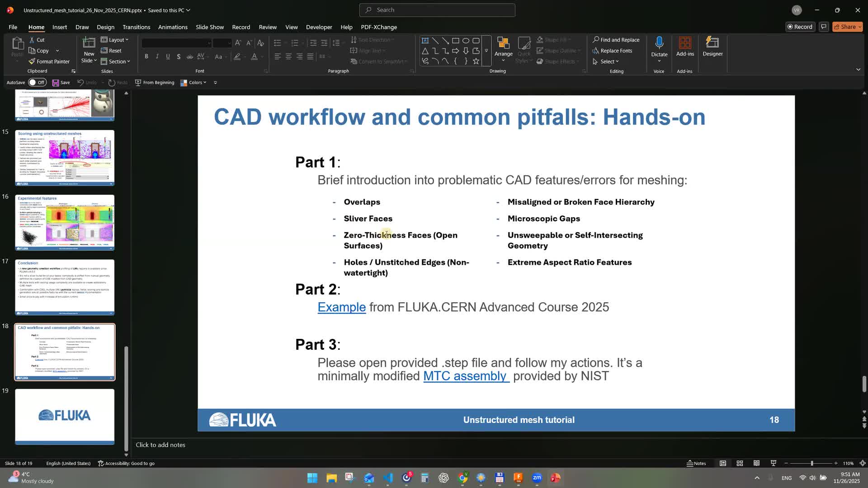
Task: Open the File menu
Action: (13, 27)
